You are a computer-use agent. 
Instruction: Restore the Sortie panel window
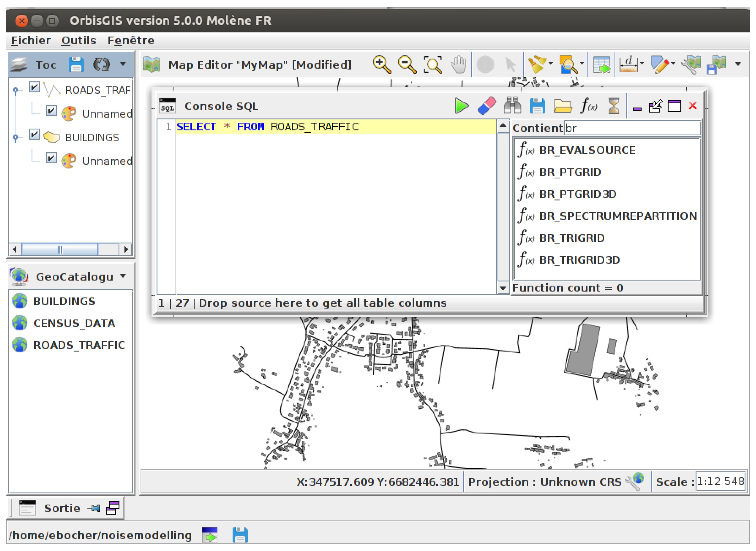coord(113,508)
